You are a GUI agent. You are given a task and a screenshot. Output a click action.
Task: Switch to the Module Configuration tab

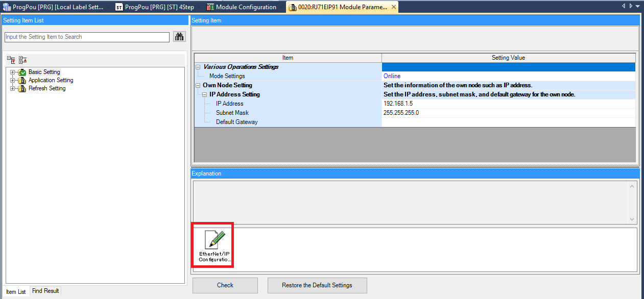pos(245,7)
